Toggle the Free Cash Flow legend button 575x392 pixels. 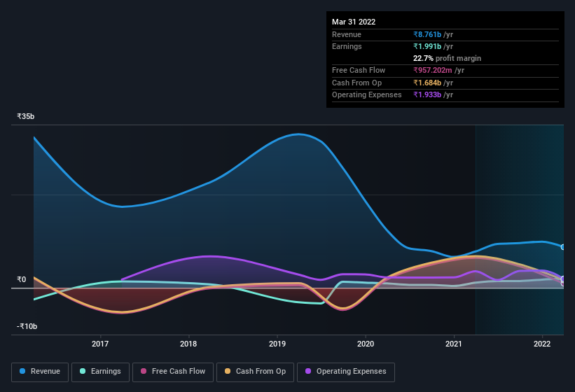point(173,372)
